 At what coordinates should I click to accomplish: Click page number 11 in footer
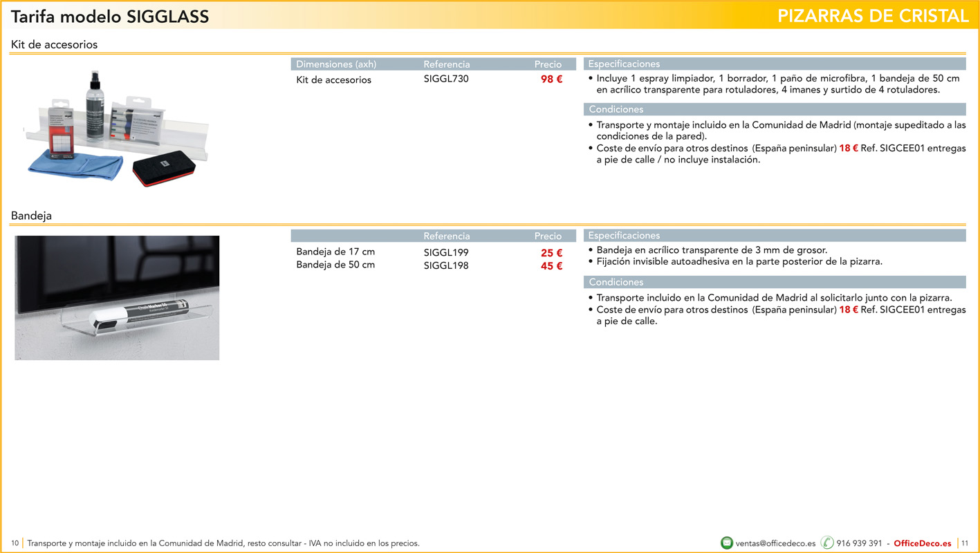point(965,543)
